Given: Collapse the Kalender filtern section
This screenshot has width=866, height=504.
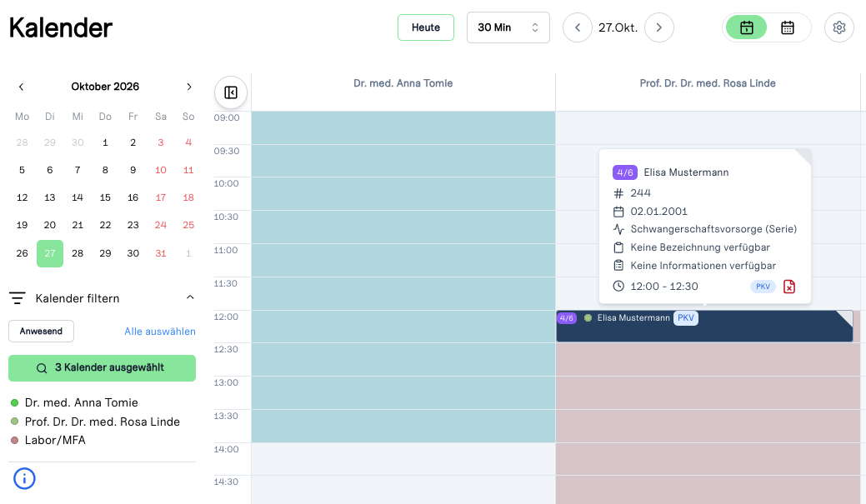Looking at the screenshot, I should pos(190,297).
